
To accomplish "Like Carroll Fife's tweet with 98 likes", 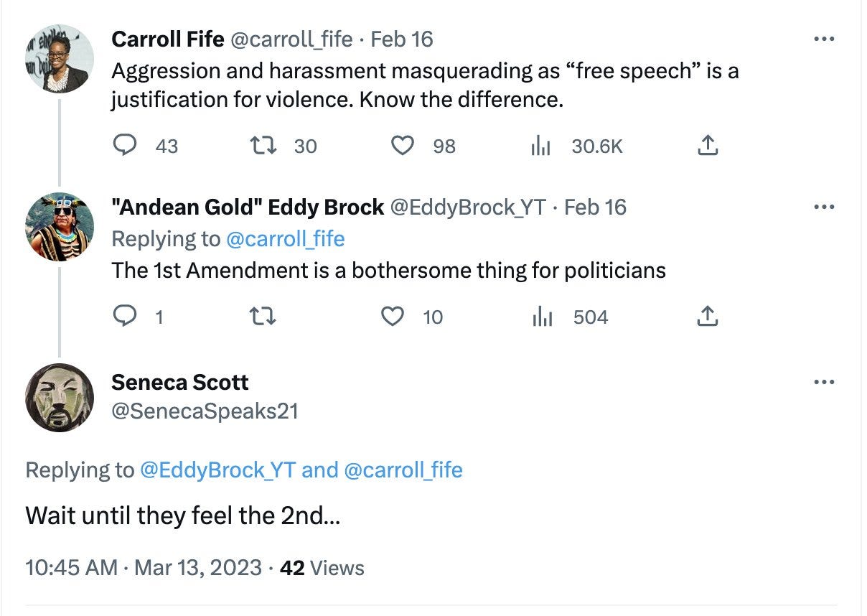I will coord(403,146).
